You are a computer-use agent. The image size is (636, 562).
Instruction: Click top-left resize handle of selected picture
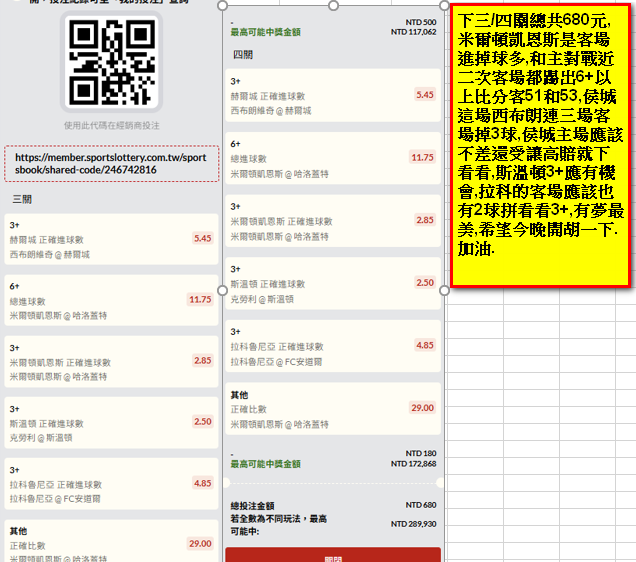click(x=223, y=3)
